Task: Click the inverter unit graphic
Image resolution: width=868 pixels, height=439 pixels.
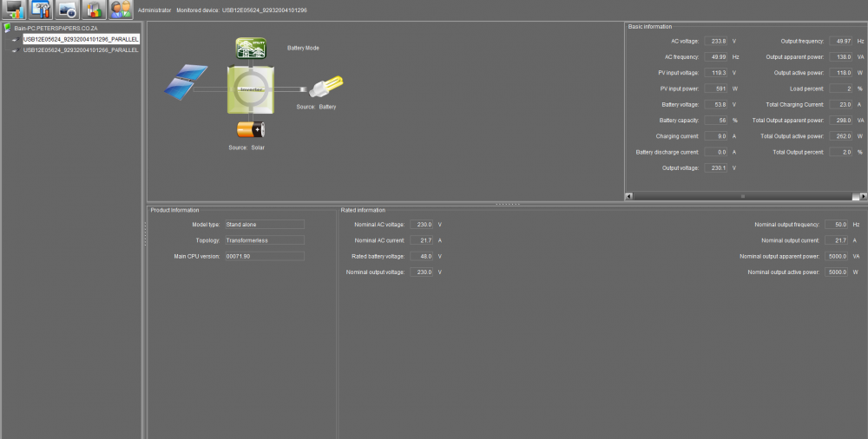Action: (x=251, y=89)
